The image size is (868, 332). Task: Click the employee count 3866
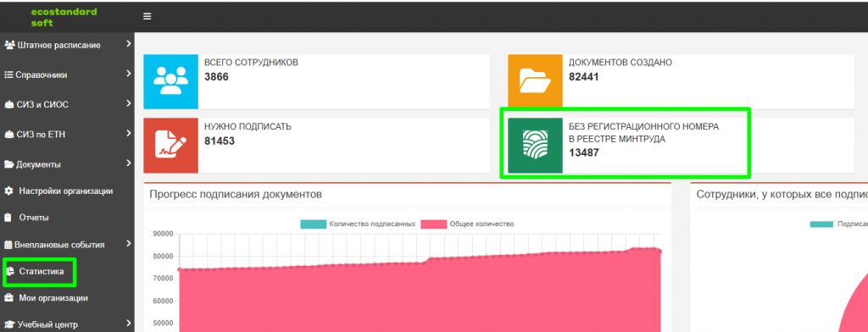216,77
